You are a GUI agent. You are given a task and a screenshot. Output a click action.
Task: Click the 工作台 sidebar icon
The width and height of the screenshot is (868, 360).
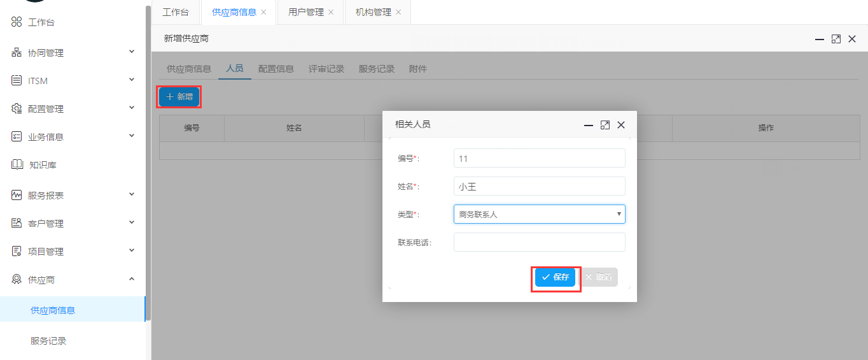click(x=17, y=22)
